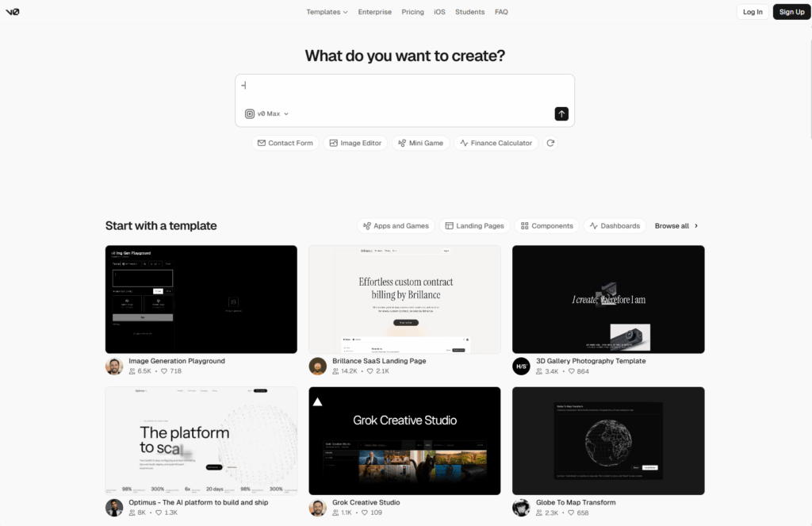Choose the Finance Calculator suggestion

pos(496,143)
